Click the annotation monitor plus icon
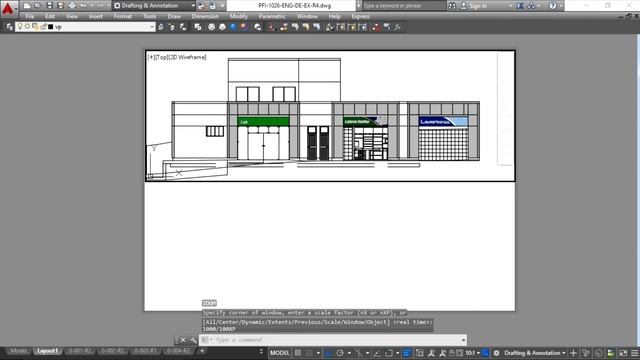640x360 pixels. click(573, 353)
